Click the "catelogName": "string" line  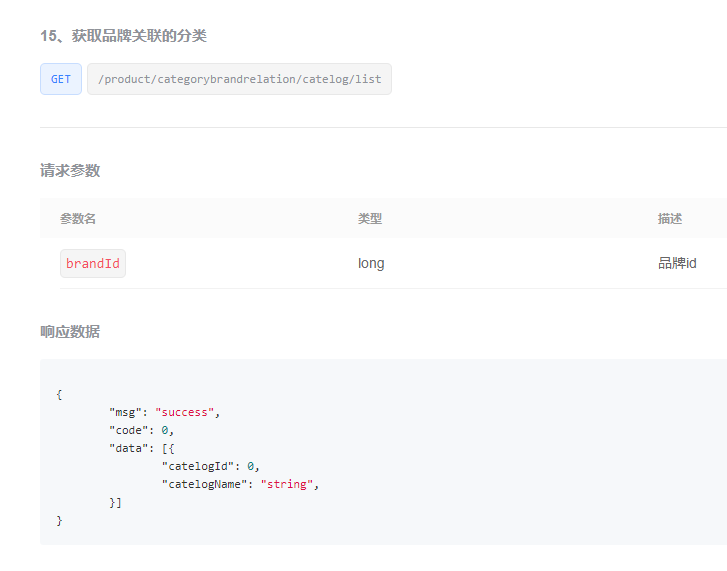coord(240,484)
